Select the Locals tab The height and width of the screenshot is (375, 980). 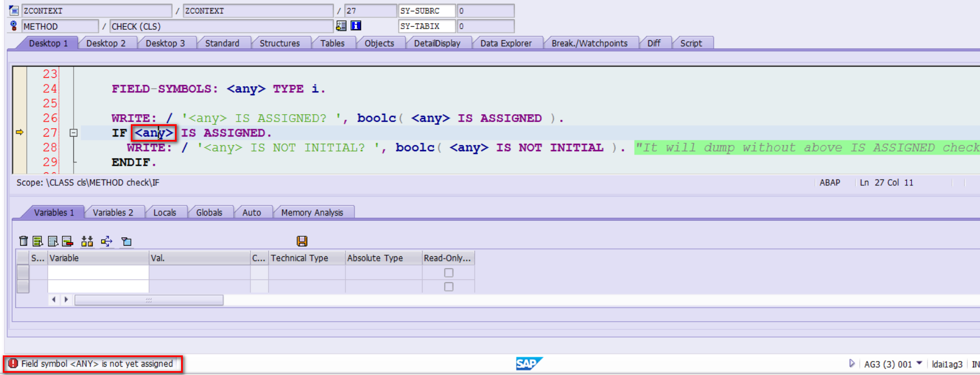coord(164,213)
